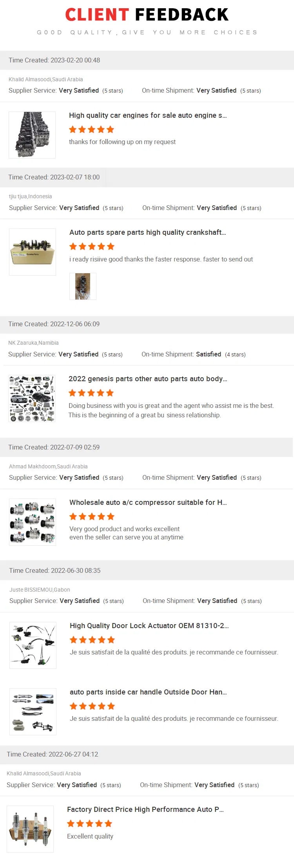This screenshot has height=868, width=294.
Task: Open "auto parts inside car handle" product link
Action: coord(148,692)
